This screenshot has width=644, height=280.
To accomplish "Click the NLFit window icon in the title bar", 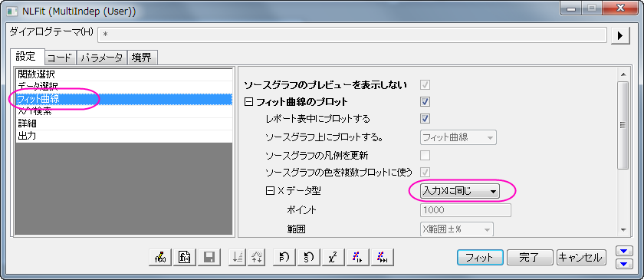I will pyautogui.click(x=12, y=11).
